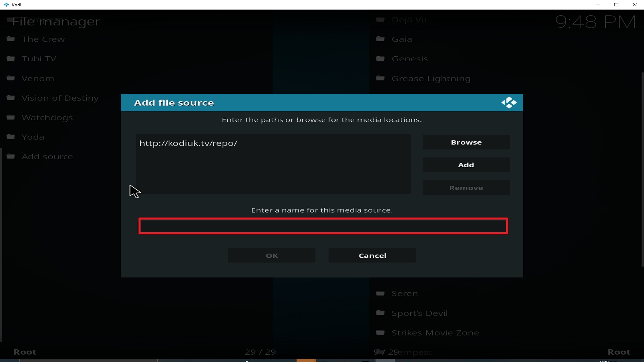This screenshot has width=644, height=362.
Task: Select the Seren label
Action: tap(405, 294)
